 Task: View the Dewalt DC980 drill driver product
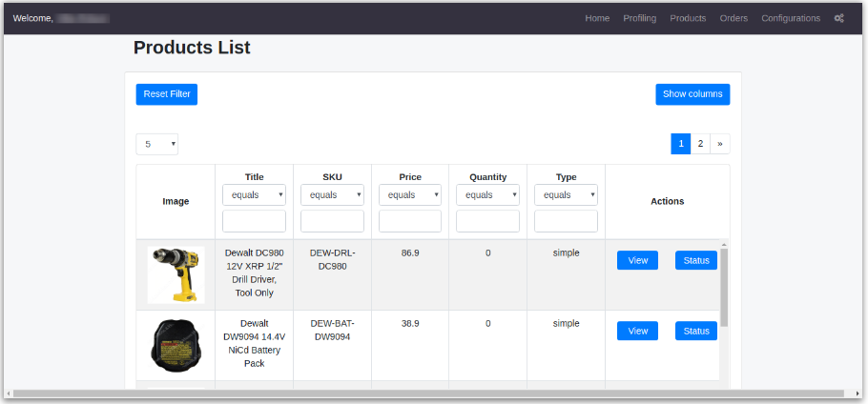pos(637,260)
